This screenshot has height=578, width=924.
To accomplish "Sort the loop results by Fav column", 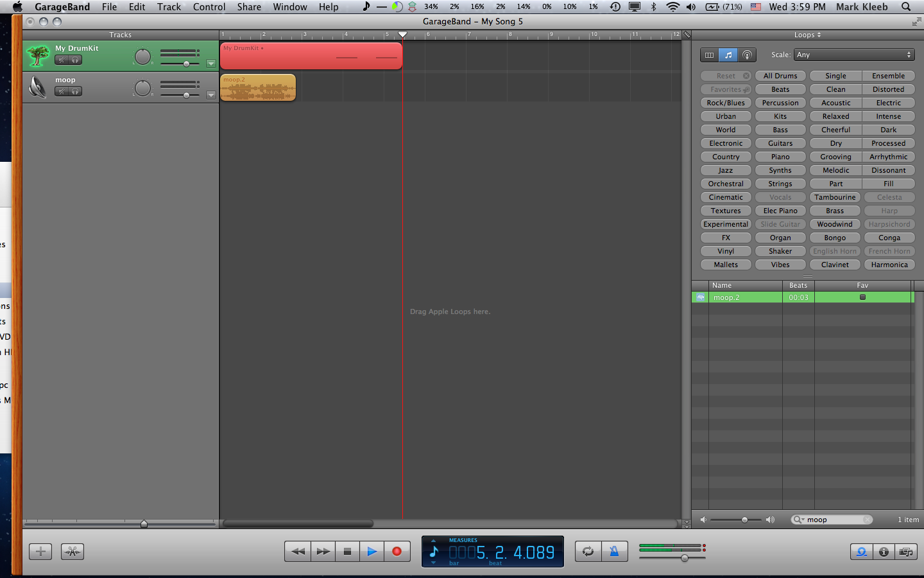I will tap(863, 285).
